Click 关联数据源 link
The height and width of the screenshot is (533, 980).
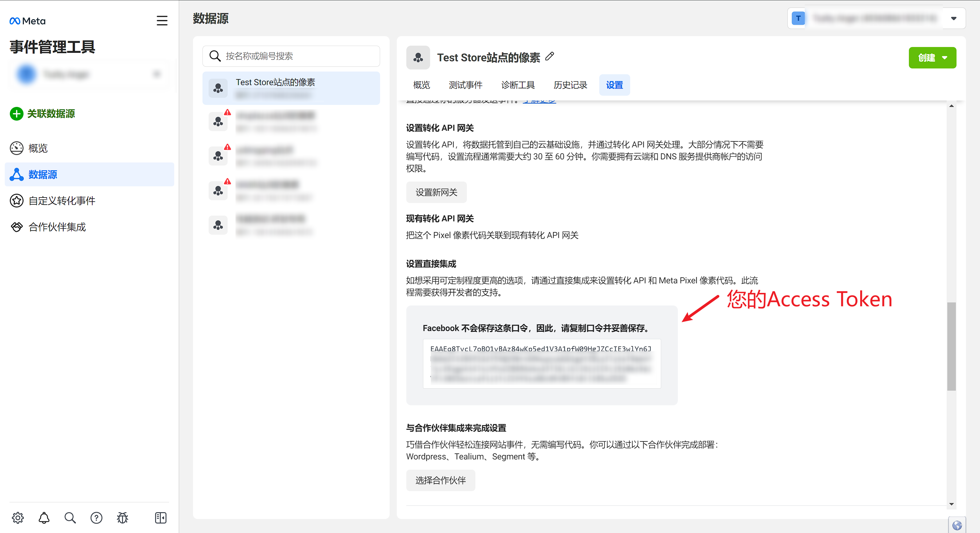pyautogui.click(x=51, y=113)
